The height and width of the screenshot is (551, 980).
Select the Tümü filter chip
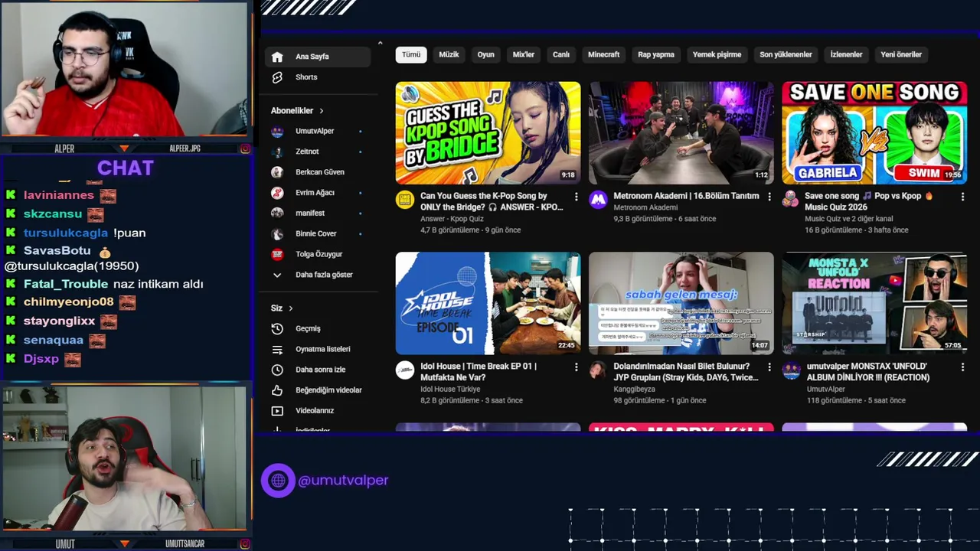411,55
